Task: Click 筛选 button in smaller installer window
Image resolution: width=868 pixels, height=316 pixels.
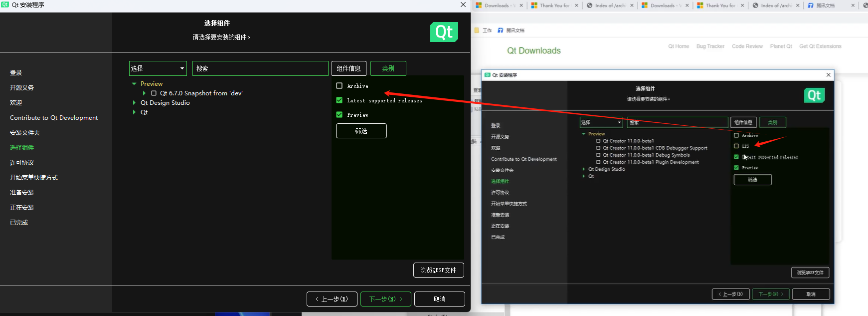Action: tap(753, 180)
